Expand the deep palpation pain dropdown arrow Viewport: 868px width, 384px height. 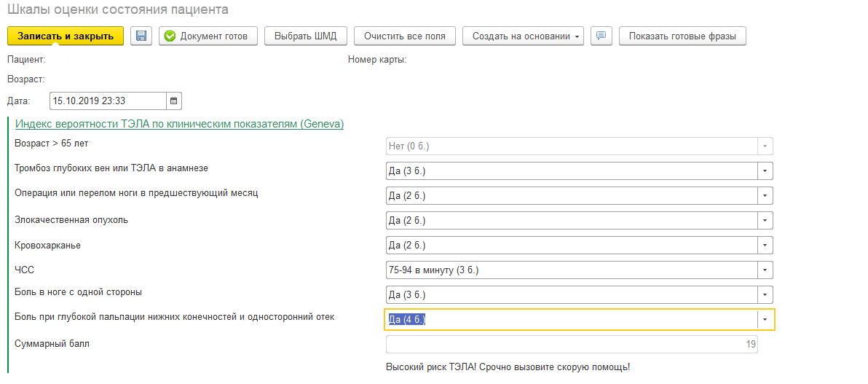pyautogui.click(x=765, y=319)
